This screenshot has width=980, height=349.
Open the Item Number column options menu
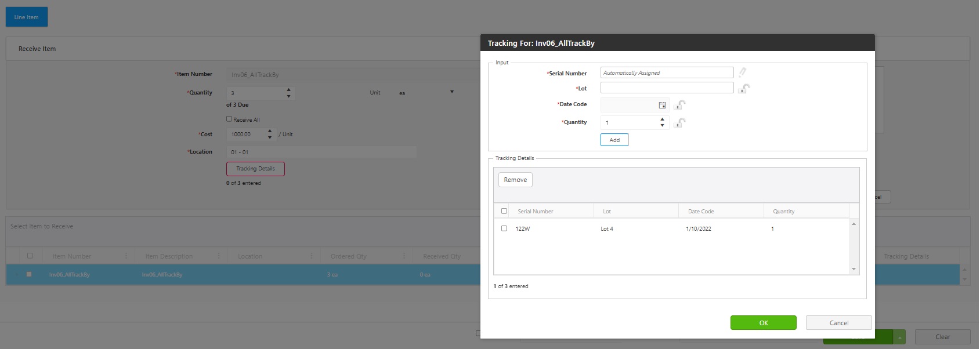tap(126, 256)
